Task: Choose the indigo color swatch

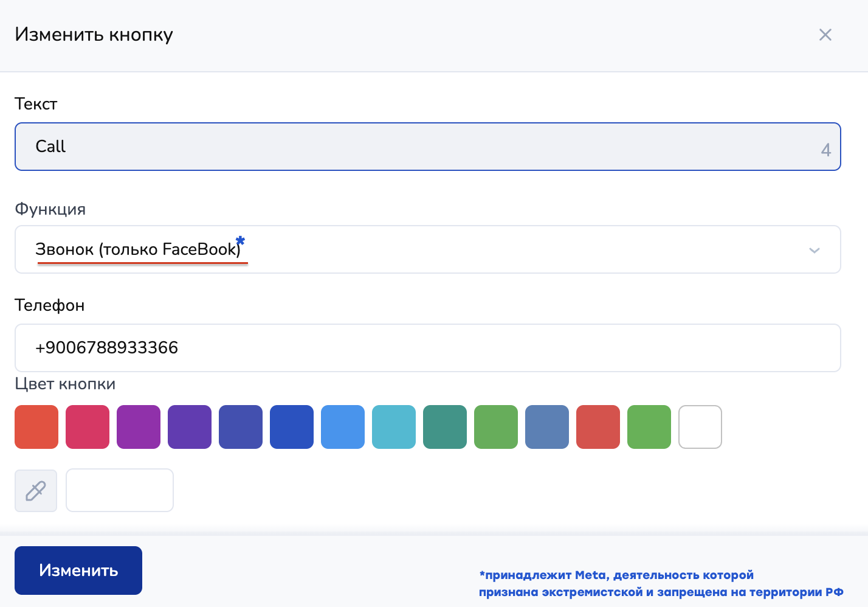Action: [x=241, y=427]
